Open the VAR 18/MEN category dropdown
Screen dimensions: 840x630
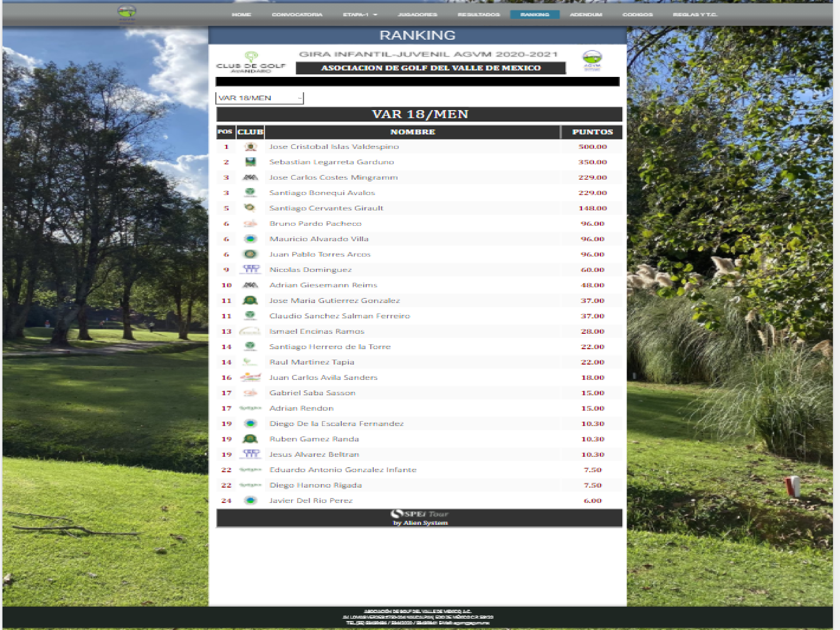[260, 98]
